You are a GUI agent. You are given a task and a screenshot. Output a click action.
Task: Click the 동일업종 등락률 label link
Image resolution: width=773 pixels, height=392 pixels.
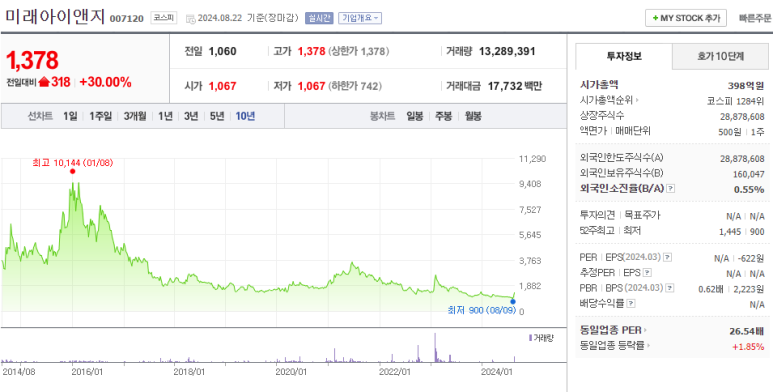pos(612,346)
